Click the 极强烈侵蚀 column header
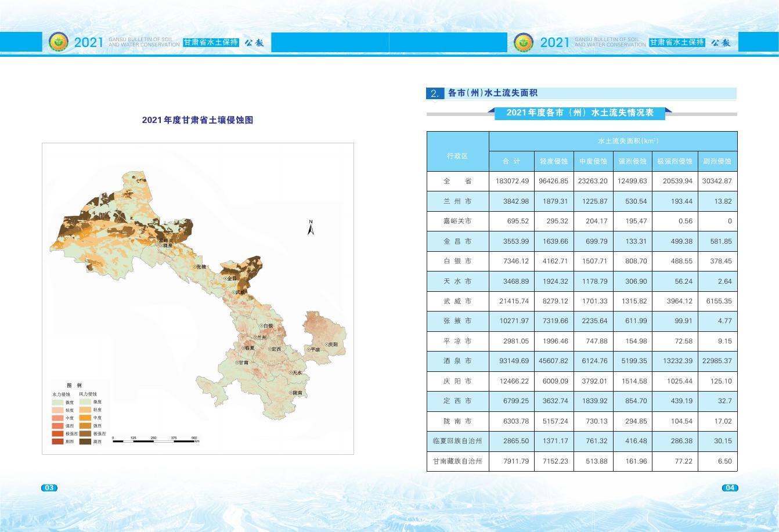The width and height of the screenshot is (779, 532). tap(675, 161)
